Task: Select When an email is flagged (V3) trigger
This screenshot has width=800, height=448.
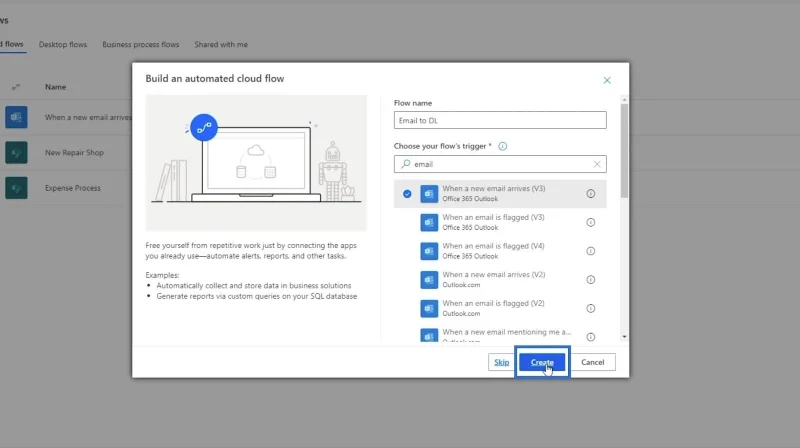Action: pos(500,222)
